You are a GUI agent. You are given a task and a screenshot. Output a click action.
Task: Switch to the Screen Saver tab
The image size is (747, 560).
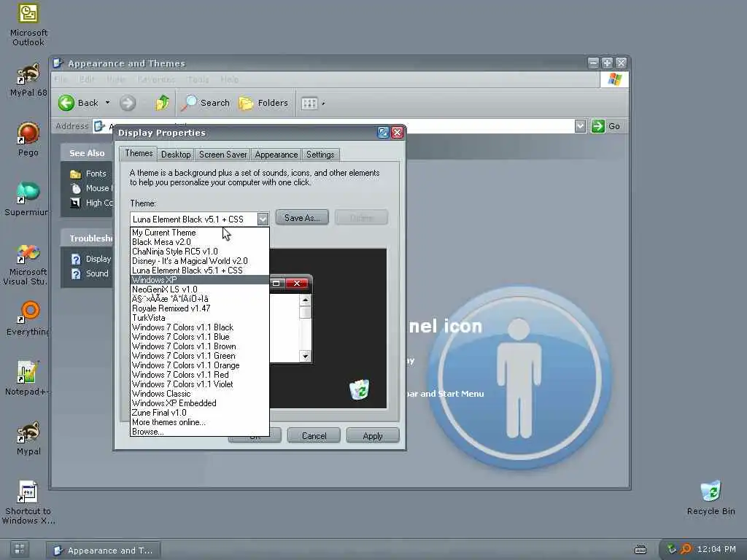[x=223, y=155]
